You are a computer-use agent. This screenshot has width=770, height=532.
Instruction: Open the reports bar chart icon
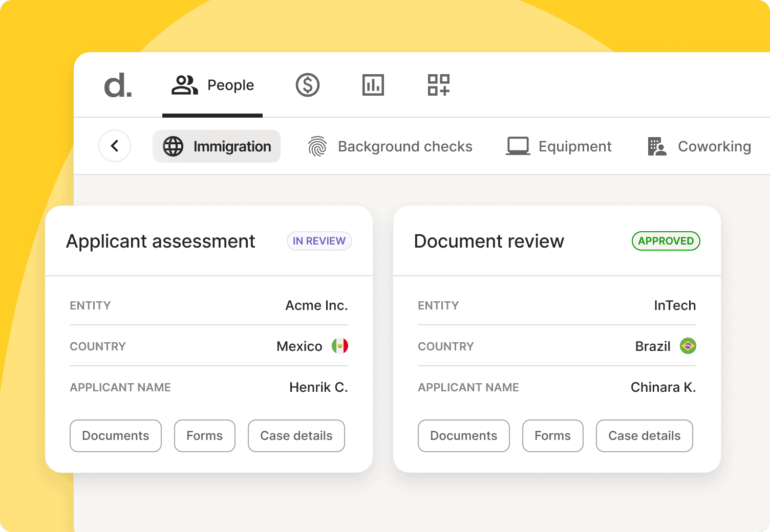click(x=373, y=85)
